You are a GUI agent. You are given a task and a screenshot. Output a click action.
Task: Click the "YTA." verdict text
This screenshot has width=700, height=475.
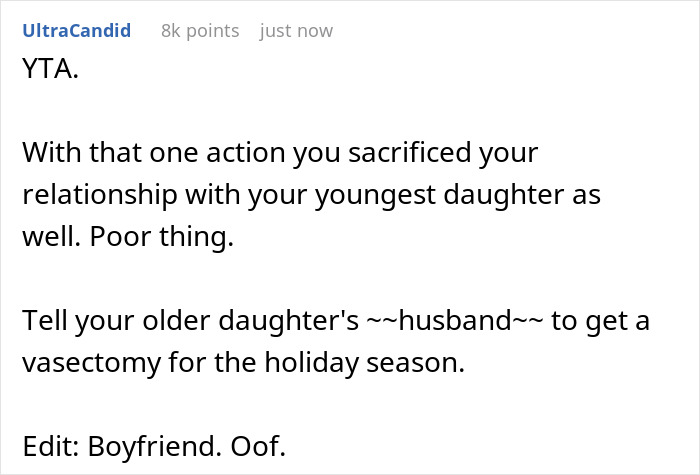[50, 69]
